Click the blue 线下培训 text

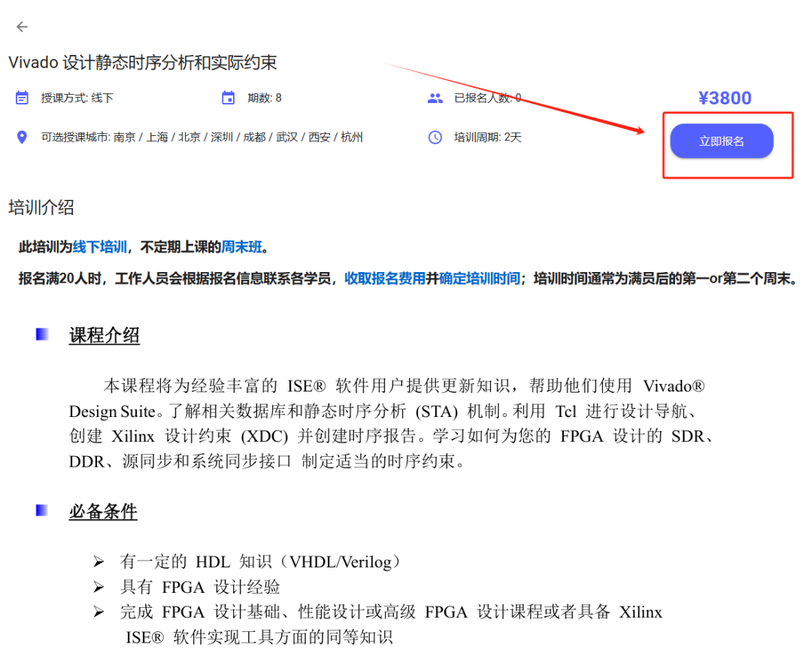99,247
